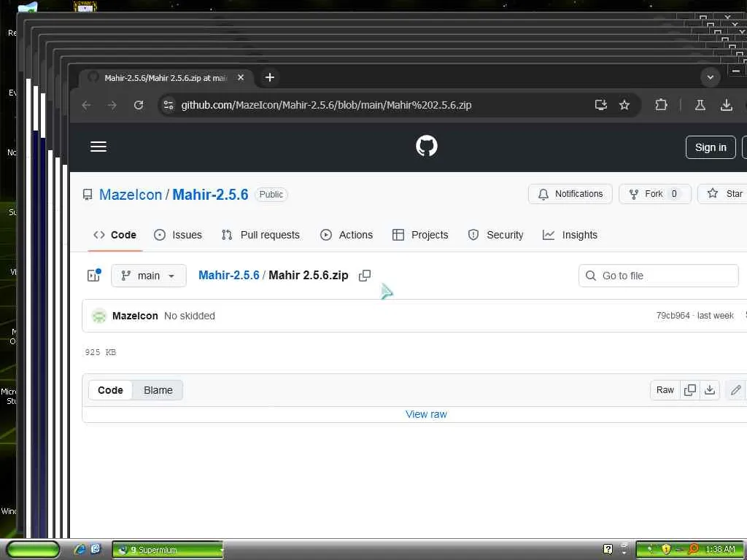Close the Mahir-2.5.6 tab
The image size is (747, 560).
coord(241,77)
